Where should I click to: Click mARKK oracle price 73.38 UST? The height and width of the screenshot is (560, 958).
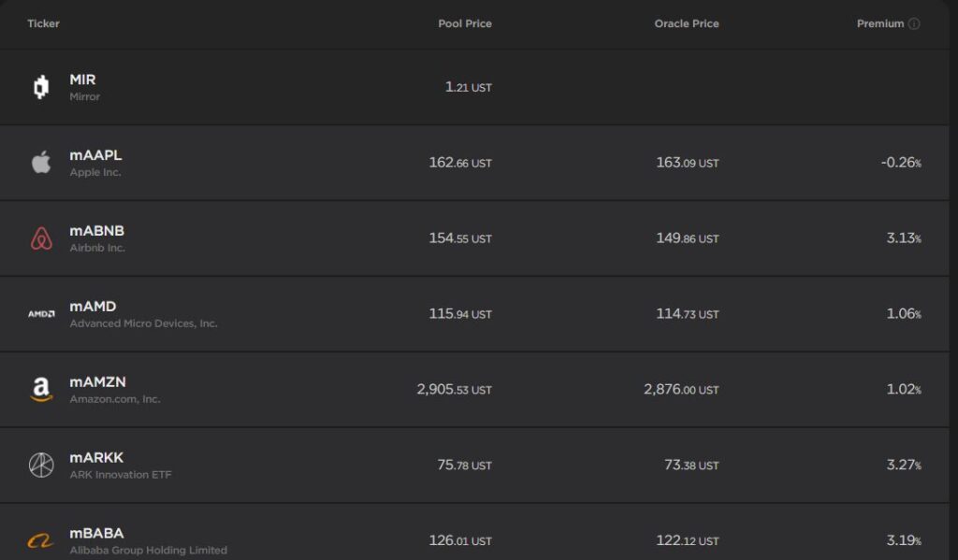692,466
